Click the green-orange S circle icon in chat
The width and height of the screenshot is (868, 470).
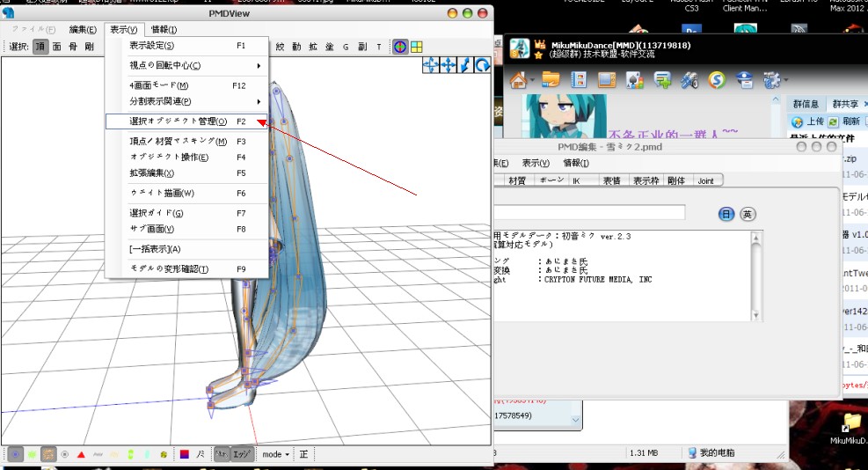coord(717,80)
